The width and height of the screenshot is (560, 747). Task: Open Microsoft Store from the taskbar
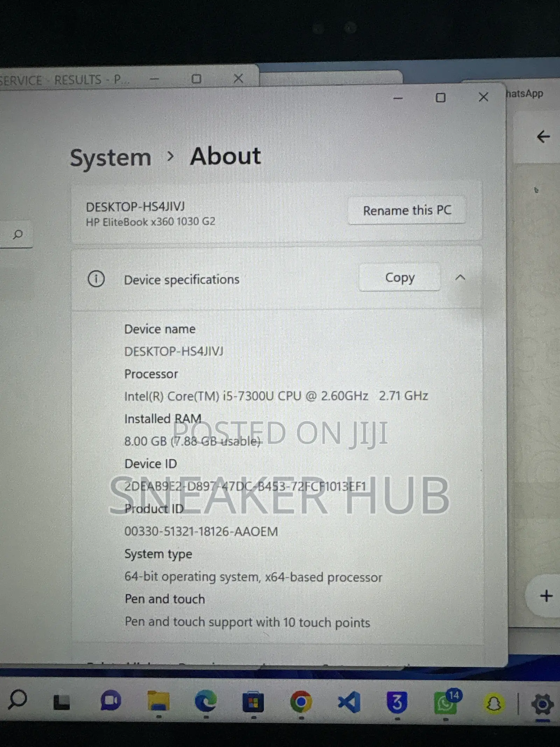253,702
